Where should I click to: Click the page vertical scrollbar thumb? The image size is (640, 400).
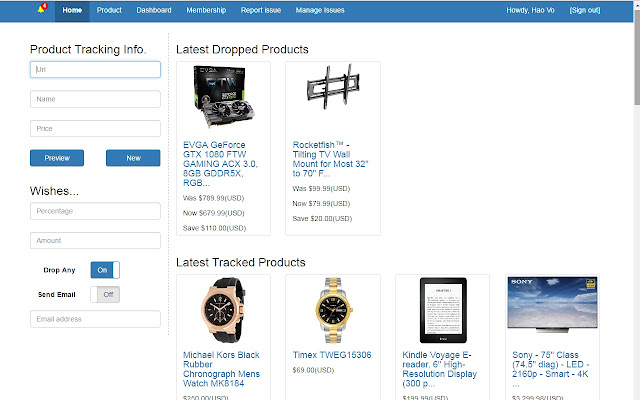coord(637,56)
